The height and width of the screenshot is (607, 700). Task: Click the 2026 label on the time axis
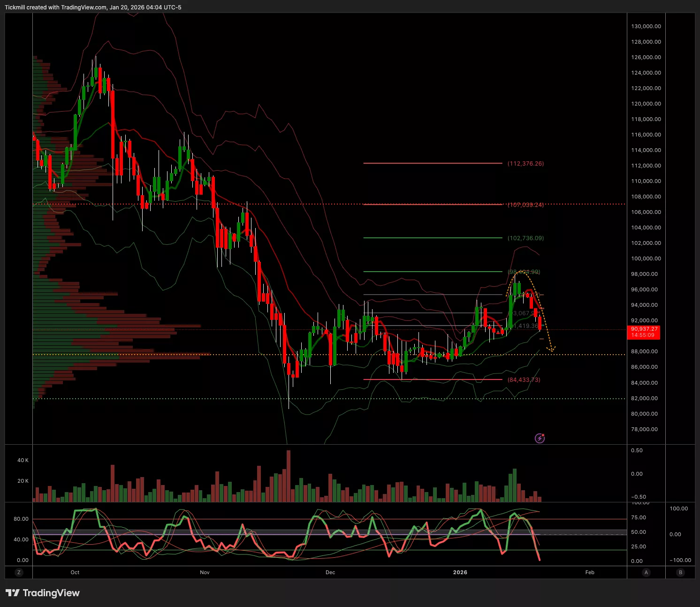tap(460, 572)
